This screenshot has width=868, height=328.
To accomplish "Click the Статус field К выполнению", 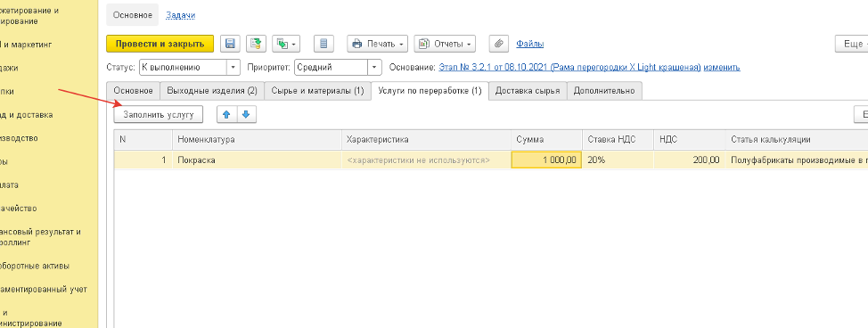I will click(x=183, y=68).
